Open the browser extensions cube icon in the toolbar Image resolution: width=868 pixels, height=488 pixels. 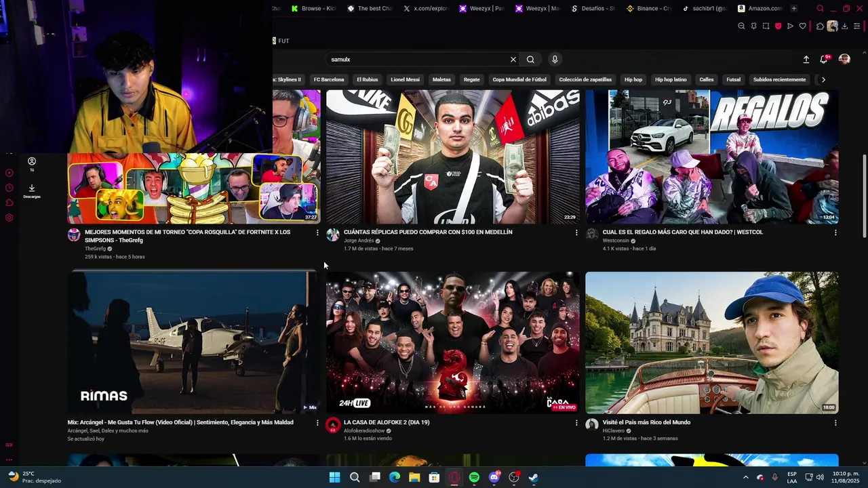pos(820,26)
